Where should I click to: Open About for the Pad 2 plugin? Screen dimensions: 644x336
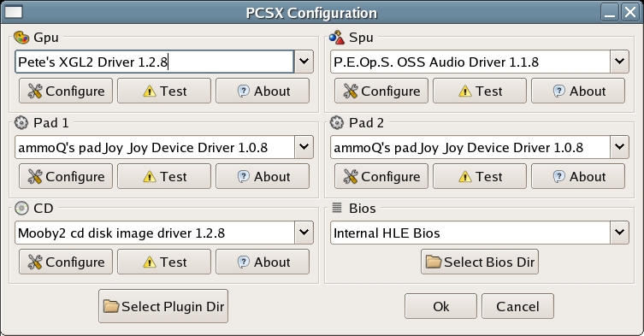tap(578, 176)
